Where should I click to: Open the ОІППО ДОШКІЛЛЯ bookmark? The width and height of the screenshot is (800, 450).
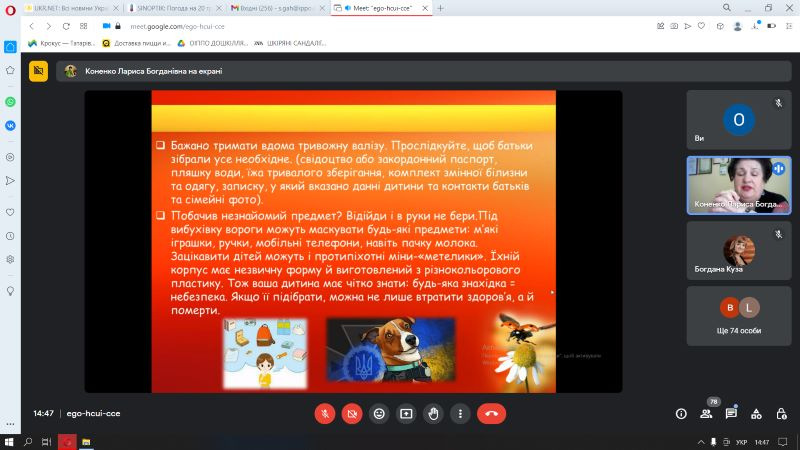tap(212, 43)
